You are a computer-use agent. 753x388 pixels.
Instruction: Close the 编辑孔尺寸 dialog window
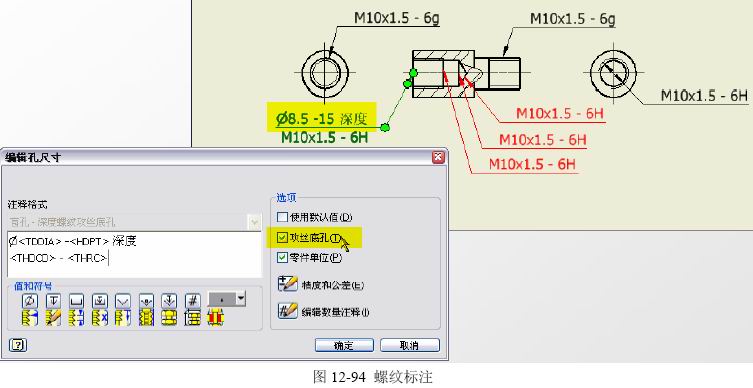(x=438, y=157)
